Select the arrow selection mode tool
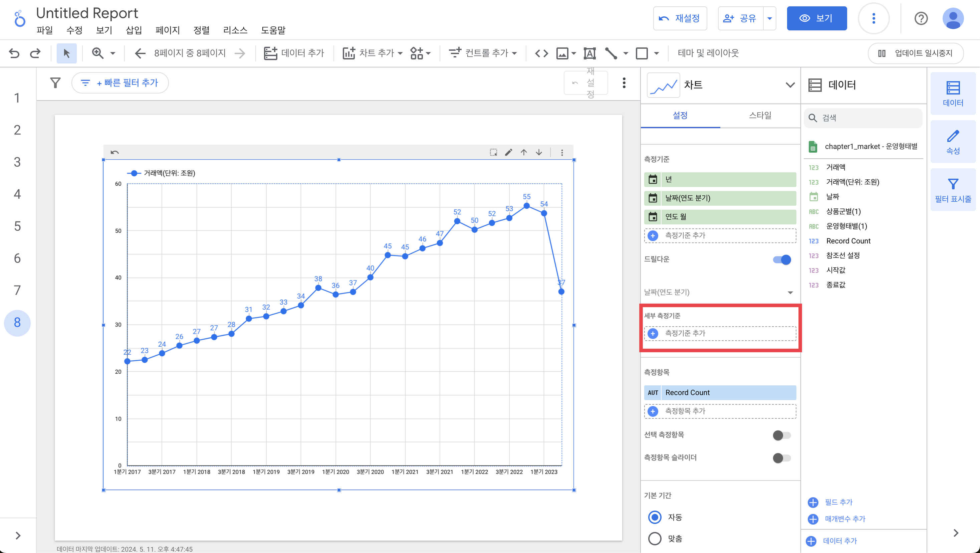 tap(66, 53)
